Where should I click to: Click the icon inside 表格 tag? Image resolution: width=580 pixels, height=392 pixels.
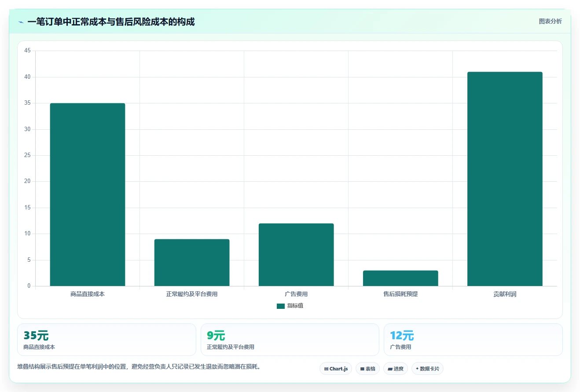tap(362, 369)
